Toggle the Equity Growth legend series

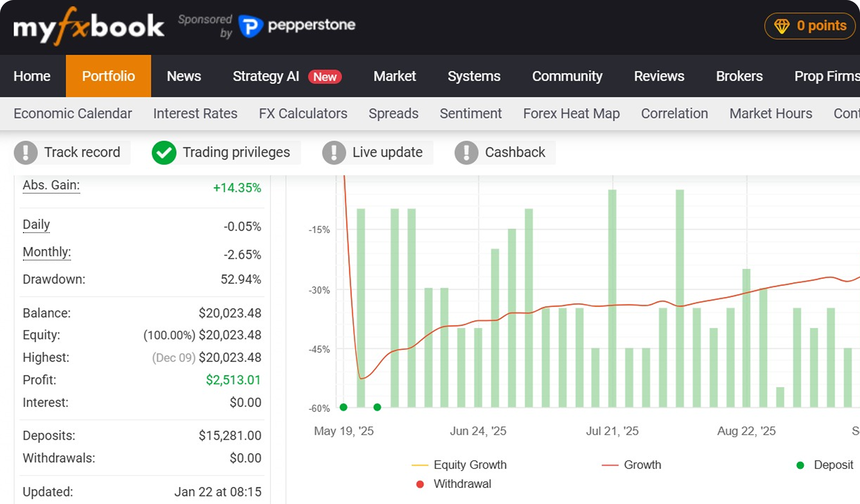point(459,465)
